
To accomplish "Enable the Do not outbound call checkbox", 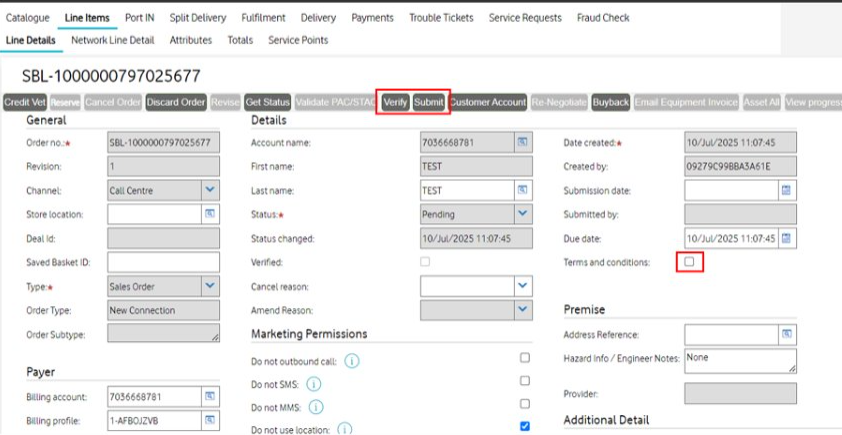I will (x=525, y=358).
